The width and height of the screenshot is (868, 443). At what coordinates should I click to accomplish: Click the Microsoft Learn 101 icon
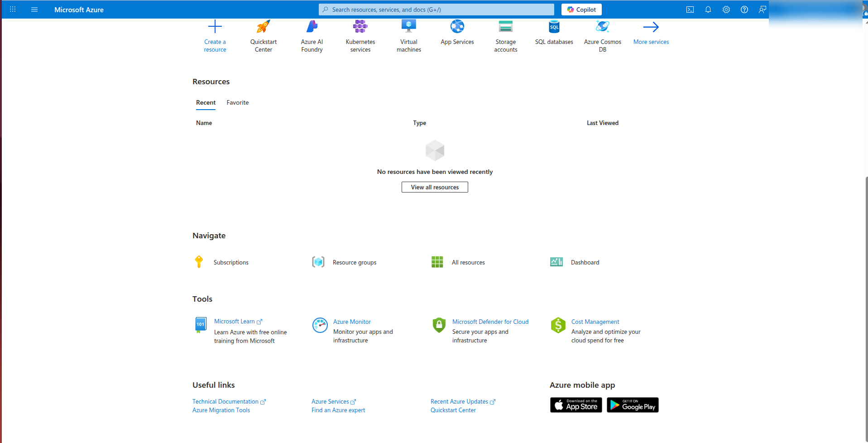coord(200,325)
